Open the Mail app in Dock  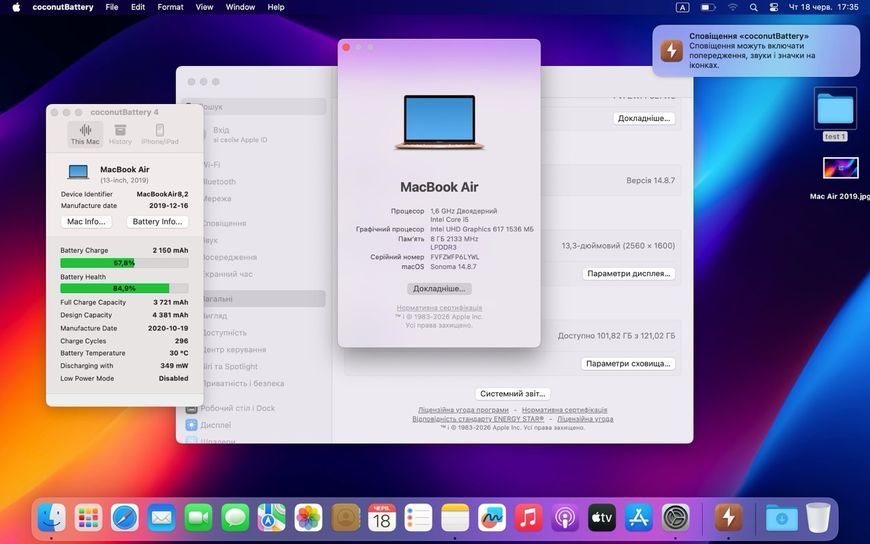coord(161,517)
